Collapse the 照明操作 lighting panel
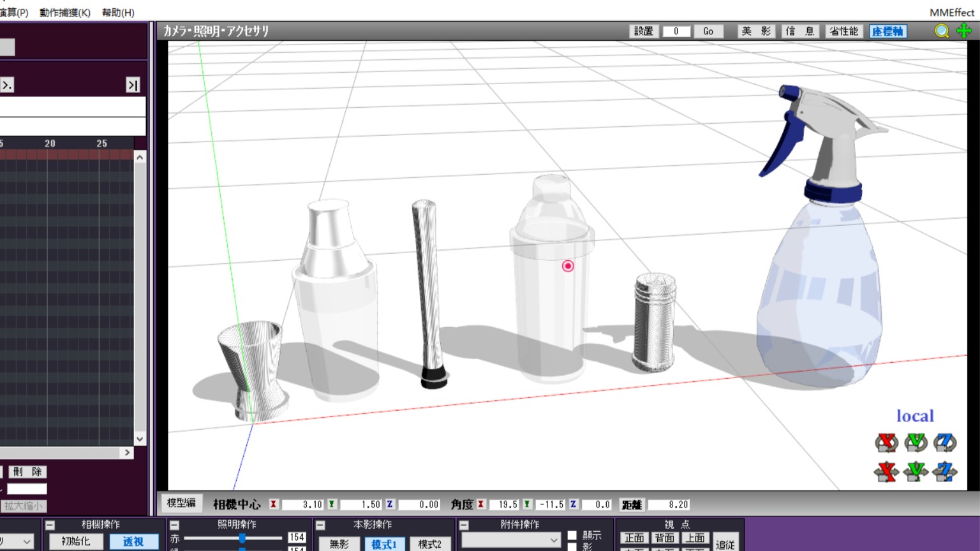 pyautogui.click(x=174, y=525)
